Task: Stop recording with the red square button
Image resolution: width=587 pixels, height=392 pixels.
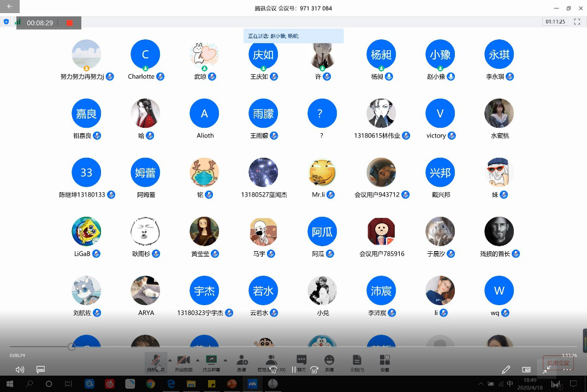Action: (69, 23)
